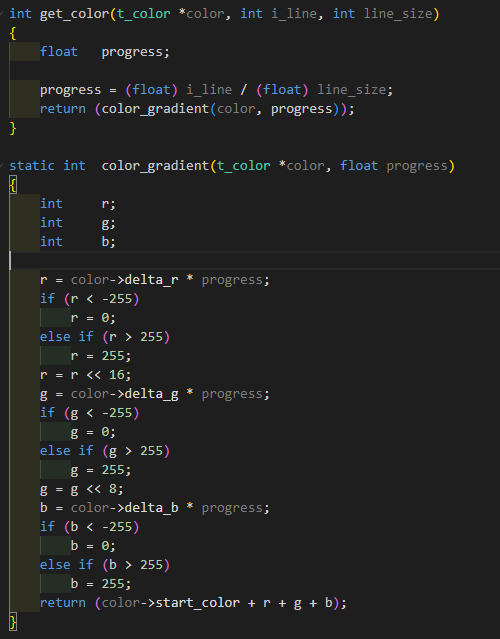Click the "int b;" declaration

[78, 242]
